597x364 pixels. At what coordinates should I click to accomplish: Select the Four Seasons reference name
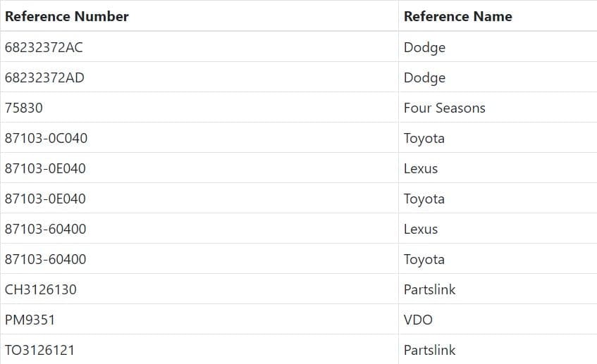click(444, 108)
